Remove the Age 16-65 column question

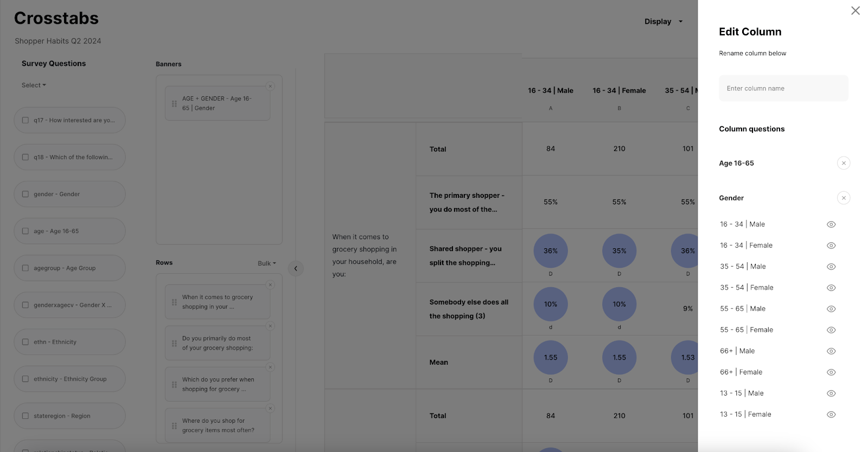[x=843, y=163]
